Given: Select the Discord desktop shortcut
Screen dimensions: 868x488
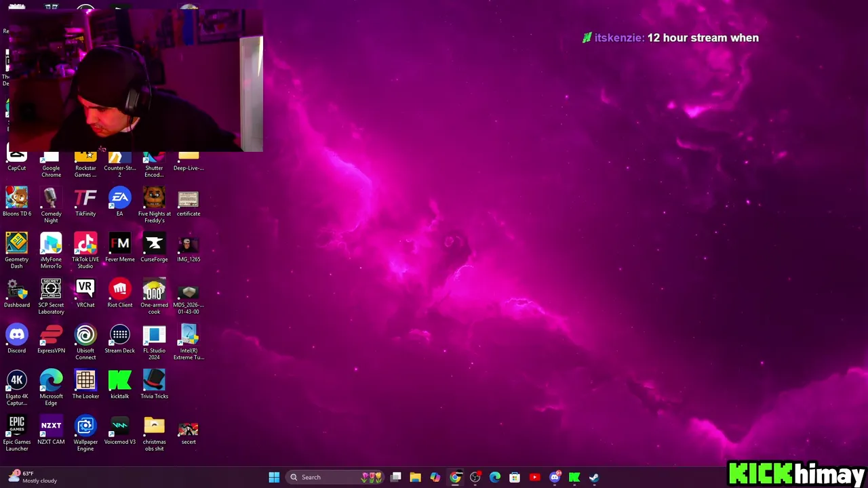Looking at the screenshot, I should click(17, 339).
